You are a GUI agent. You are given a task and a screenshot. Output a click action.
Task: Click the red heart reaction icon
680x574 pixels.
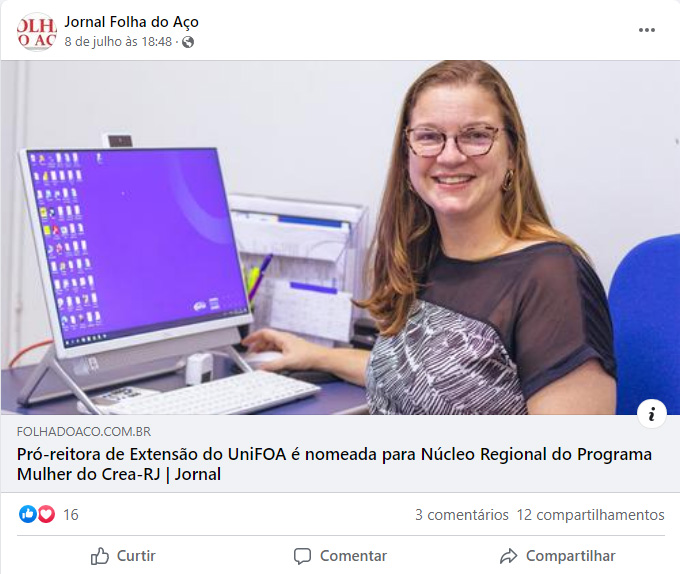(x=46, y=514)
